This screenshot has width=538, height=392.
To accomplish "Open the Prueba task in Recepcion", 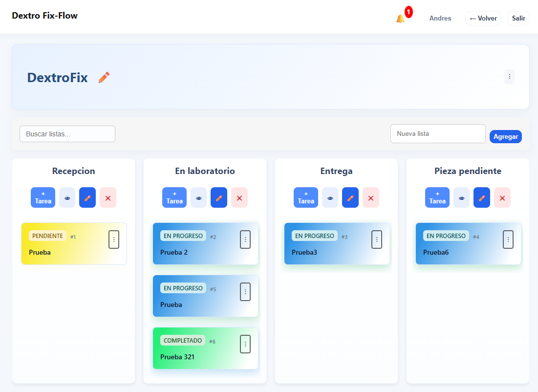I will point(74,244).
